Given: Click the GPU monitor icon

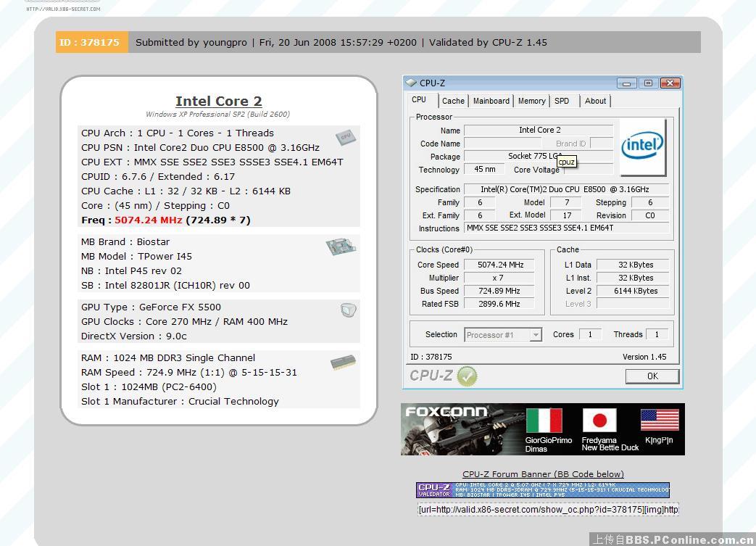Looking at the screenshot, I should pyautogui.click(x=348, y=310).
